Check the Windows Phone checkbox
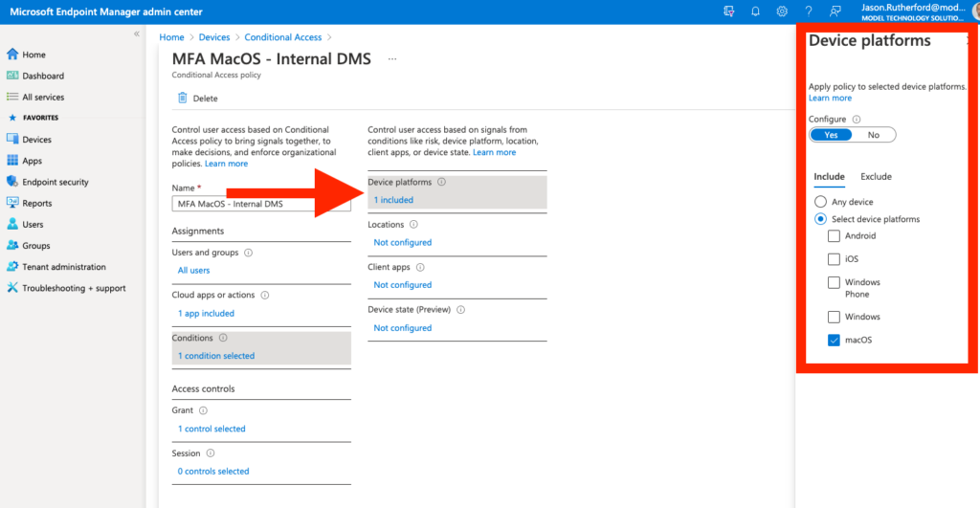This screenshot has height=508, width=980. [834, 282]
